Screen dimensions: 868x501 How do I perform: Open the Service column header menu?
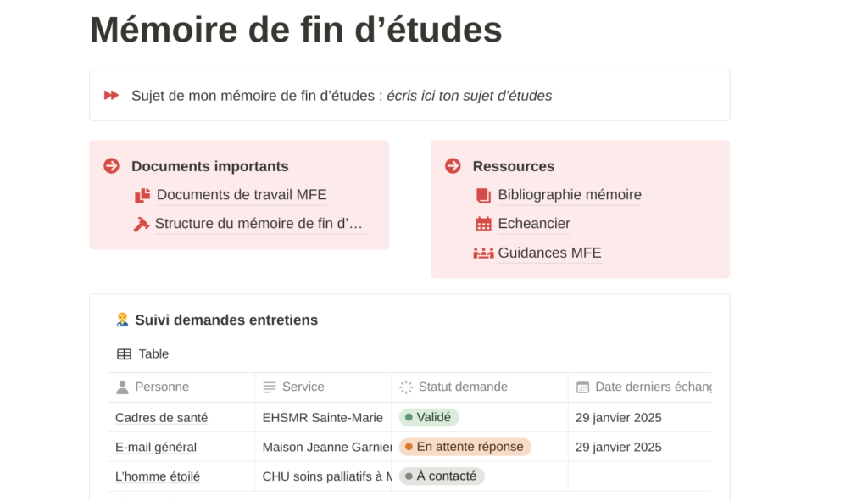click(x=323, y=387)
